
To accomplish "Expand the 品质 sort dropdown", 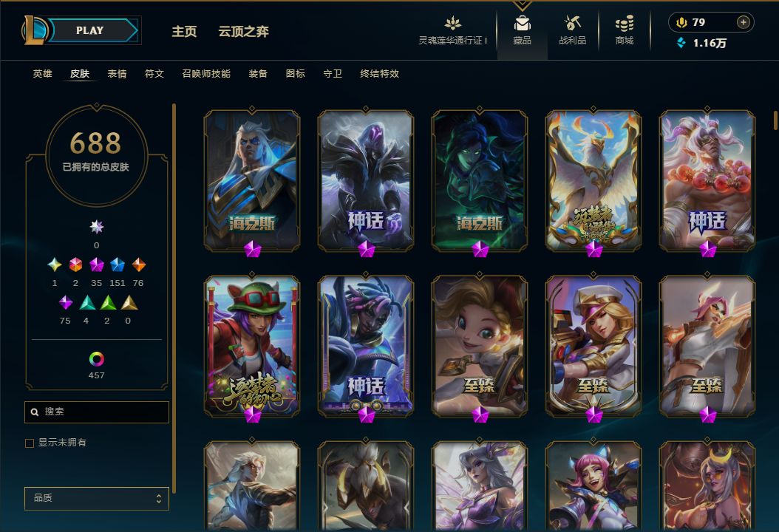I will coord(97,498).
